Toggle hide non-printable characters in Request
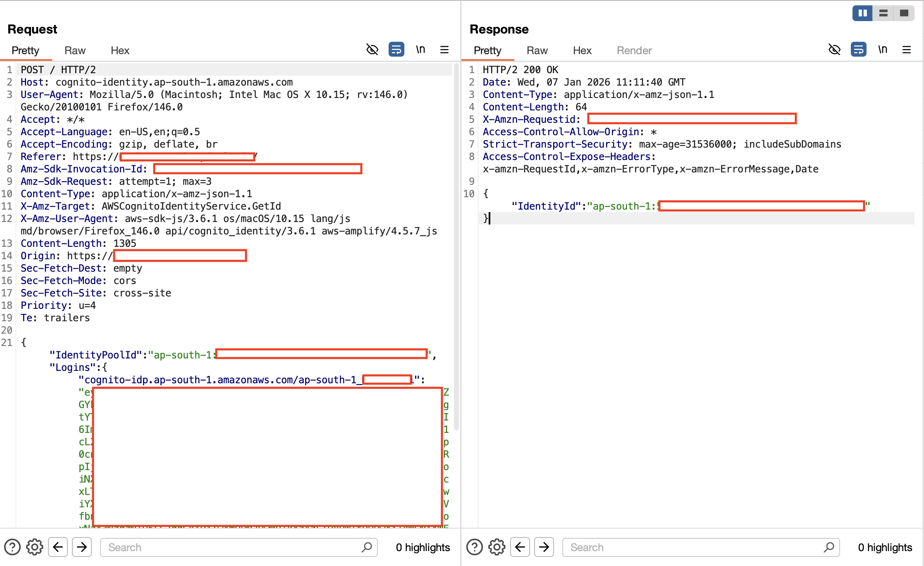 pyautogui.click(x=372, y=50)
